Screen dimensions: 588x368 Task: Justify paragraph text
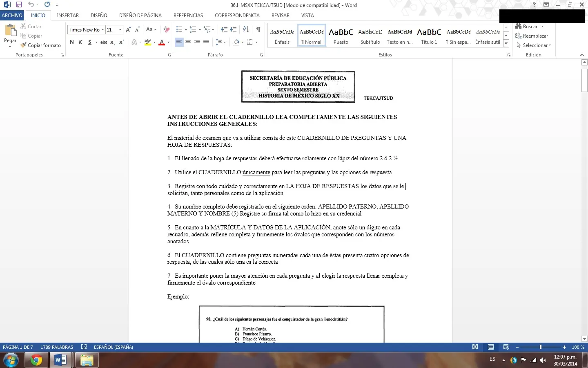click(206, 42)
